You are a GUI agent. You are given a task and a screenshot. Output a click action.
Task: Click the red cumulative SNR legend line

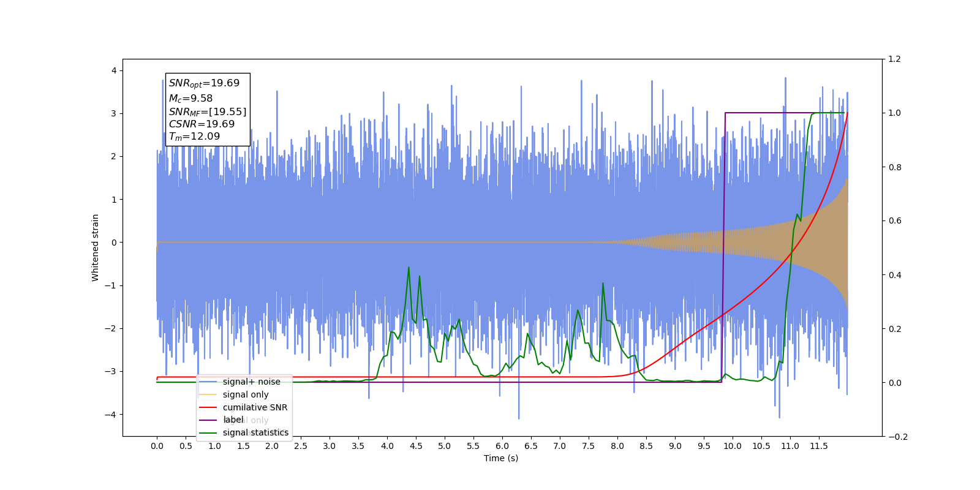[208, 407]
